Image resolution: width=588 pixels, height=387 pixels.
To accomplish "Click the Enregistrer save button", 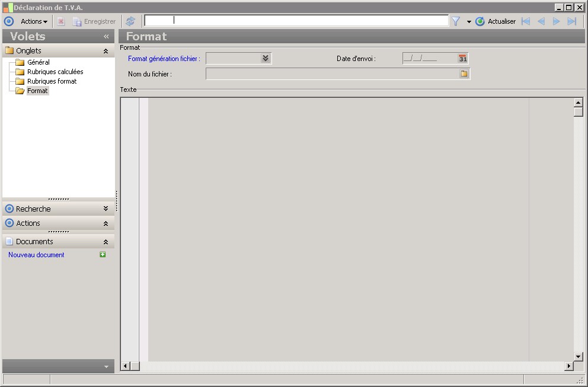I will [x=94, y=21].
